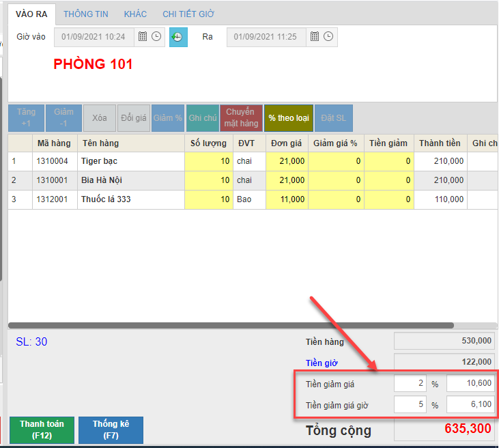499x448 pixels.
Task: Switch to the THÔNG TIN tab
Action: tap(85, 14)
